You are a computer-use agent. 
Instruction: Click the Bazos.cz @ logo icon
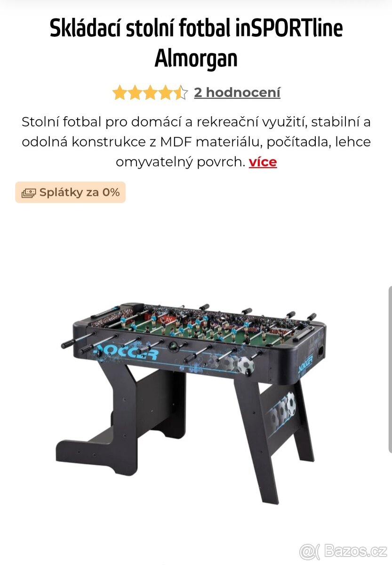(311, 549)
